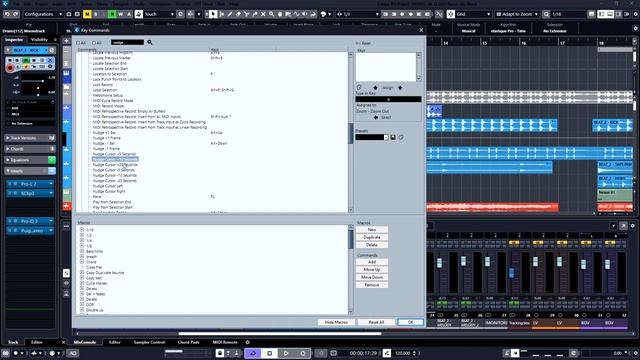This screenshot has height=360, width=640.
Task: Toggle the green R read automation button
Action: pyautogui.click(x=112, y=14)
